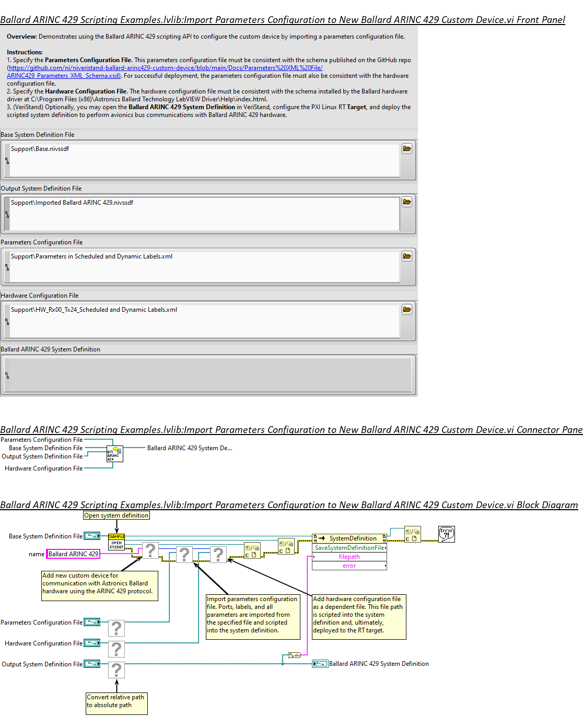
Task: Click the 'Convert relative path to absolute path' comment
Action: tap(116, 703)
